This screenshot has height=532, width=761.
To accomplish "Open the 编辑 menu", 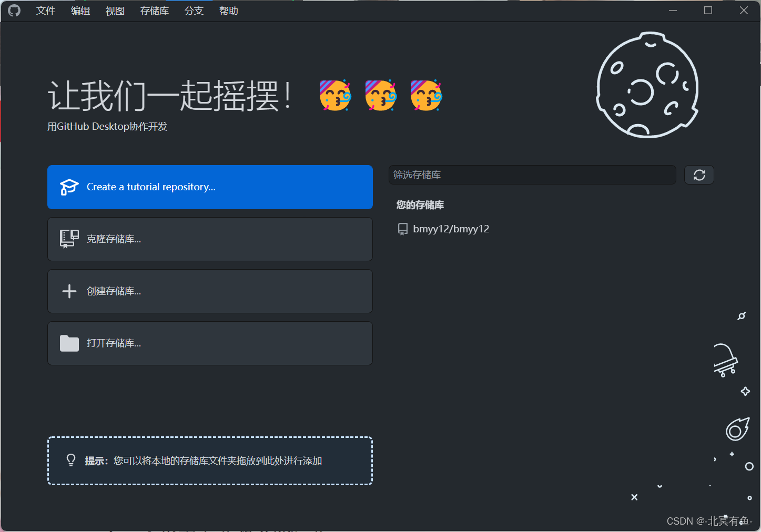I will coord(80,11).
